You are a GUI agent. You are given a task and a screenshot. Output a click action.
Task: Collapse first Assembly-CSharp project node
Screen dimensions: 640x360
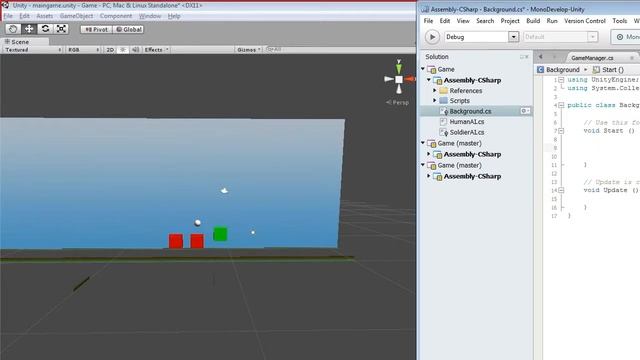point(429,80)
